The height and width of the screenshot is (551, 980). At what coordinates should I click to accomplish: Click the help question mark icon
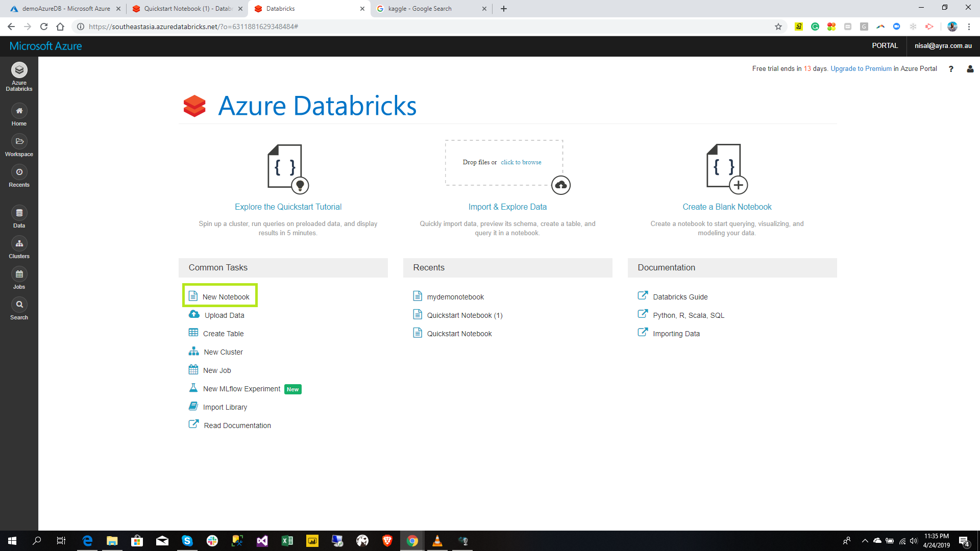pyautogui.click(x=951, y=69)
